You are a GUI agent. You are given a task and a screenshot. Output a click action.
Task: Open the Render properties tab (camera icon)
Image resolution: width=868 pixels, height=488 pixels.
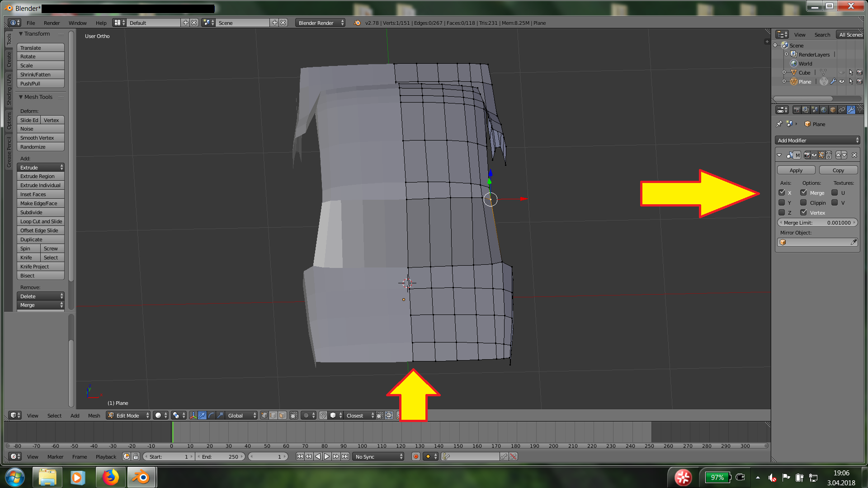coord(797,110)
